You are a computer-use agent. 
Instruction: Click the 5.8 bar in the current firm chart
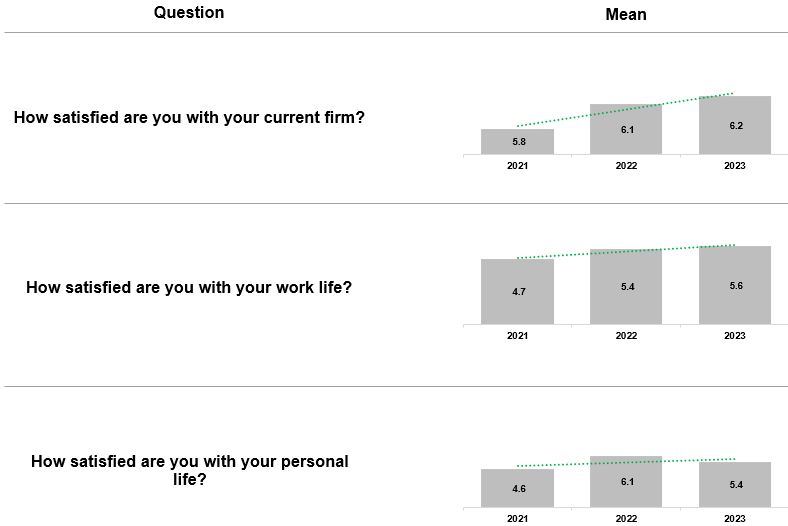pos(517,142)
